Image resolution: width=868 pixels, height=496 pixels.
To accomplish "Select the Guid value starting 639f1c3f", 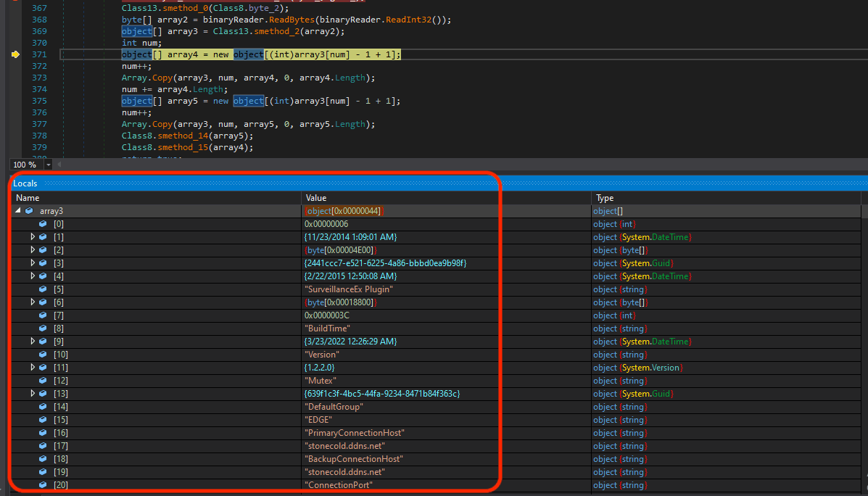I will pyautogui.click(x=383, y=394).
